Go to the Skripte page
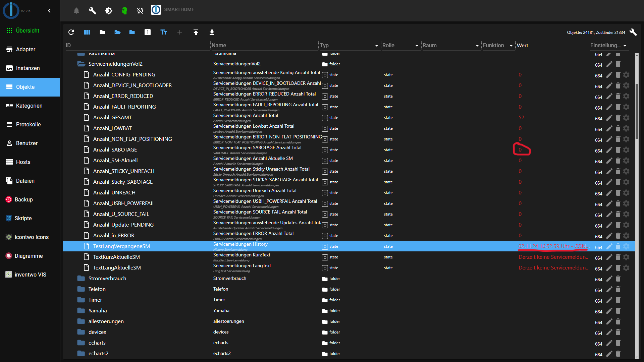Screen dimensions: 644x362 click(x=30, y=218)
